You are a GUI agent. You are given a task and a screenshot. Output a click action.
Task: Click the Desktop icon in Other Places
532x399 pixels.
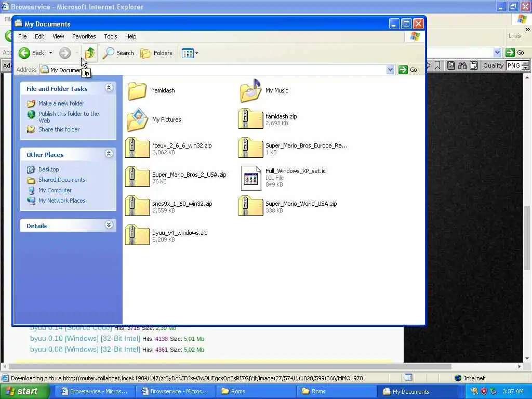pos(31,169)
